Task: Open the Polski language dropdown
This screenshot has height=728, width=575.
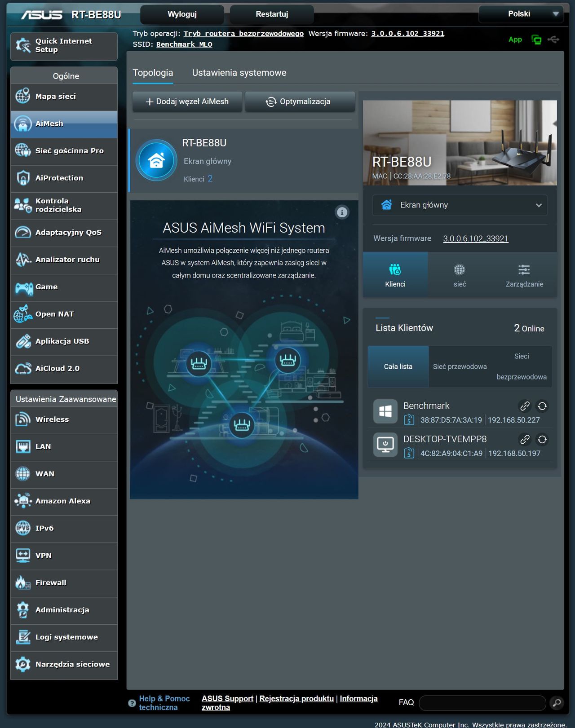Action: coord(521,14)
